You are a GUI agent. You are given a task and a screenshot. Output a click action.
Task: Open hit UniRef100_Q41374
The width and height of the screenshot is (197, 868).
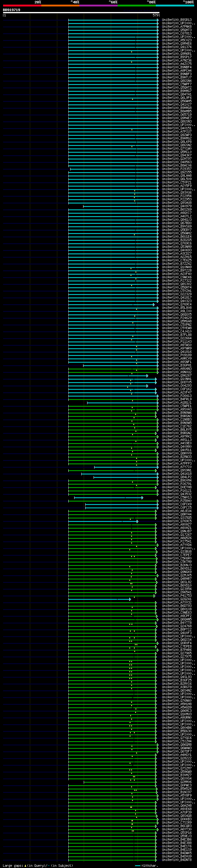click(x=177, y=47)
